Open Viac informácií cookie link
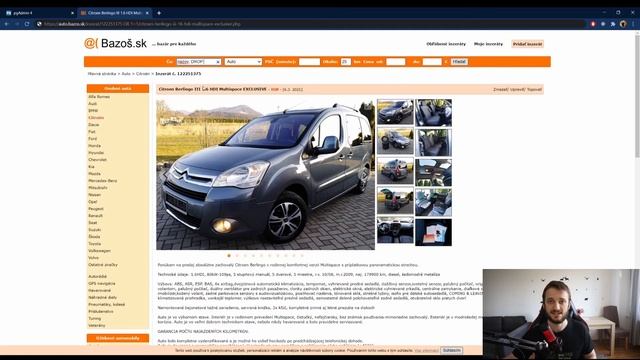640x360 pixels. click(427, 351)
